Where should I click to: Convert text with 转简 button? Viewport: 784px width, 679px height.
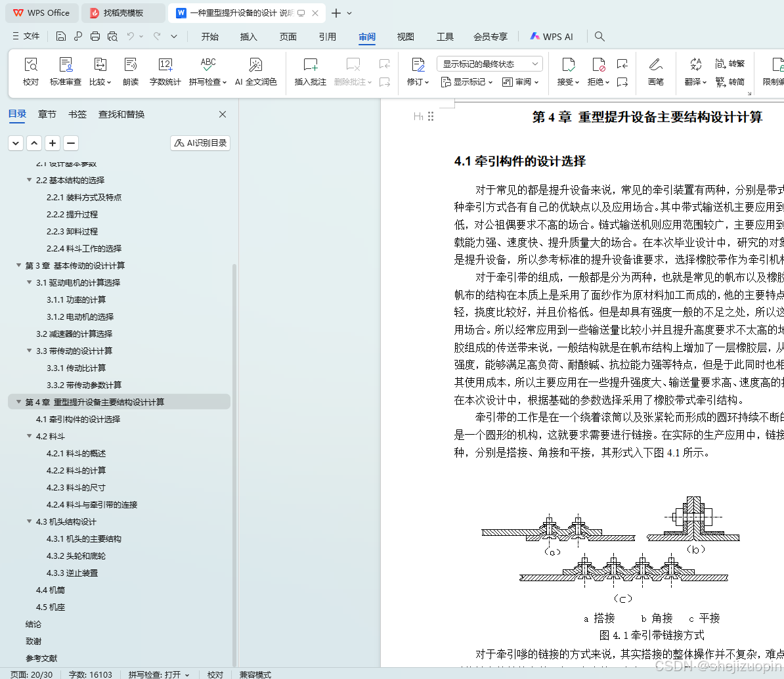pyautogui.click(x=730, y=81)
